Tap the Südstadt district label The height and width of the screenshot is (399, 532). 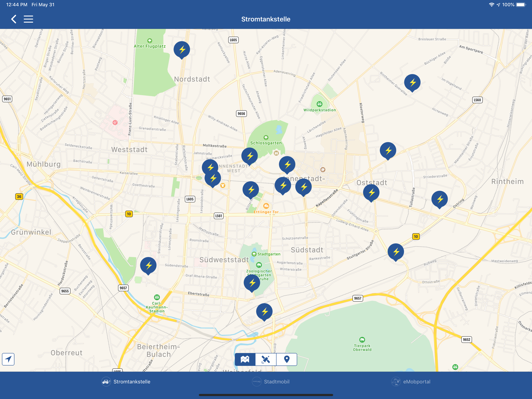point(307,250)
